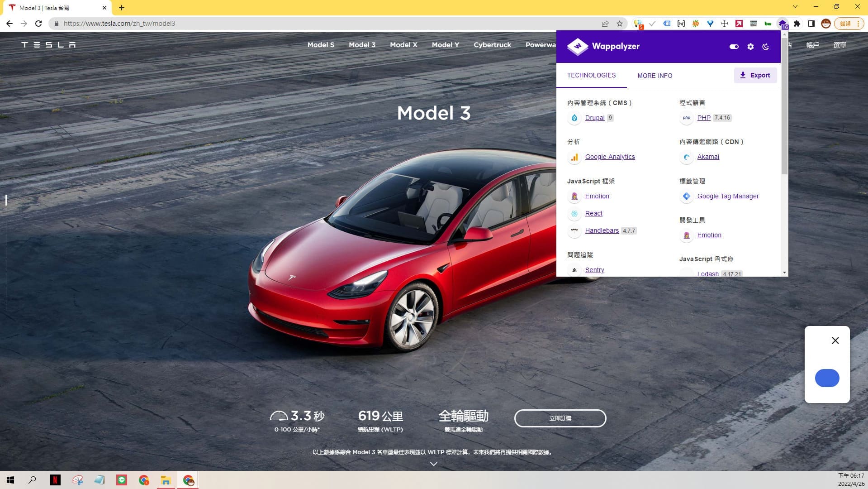Open the Windows Start menu
868x489 pixels.
(x=10, y=480)
